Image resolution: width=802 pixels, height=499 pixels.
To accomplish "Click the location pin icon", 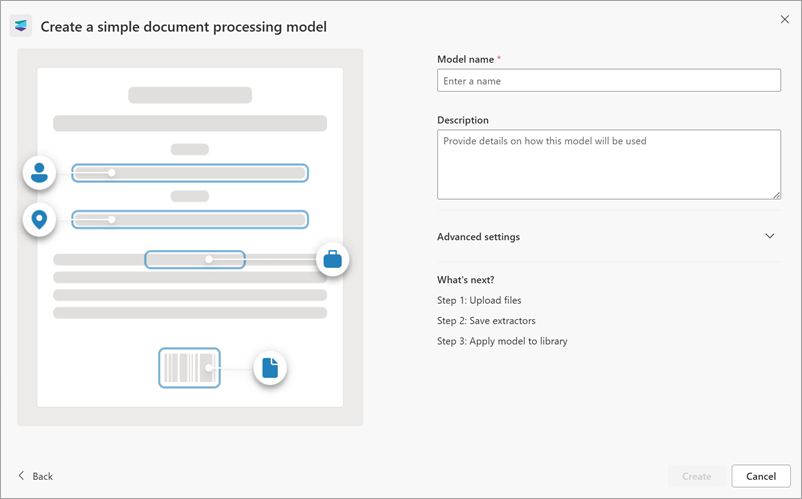I will click(39, 219).
